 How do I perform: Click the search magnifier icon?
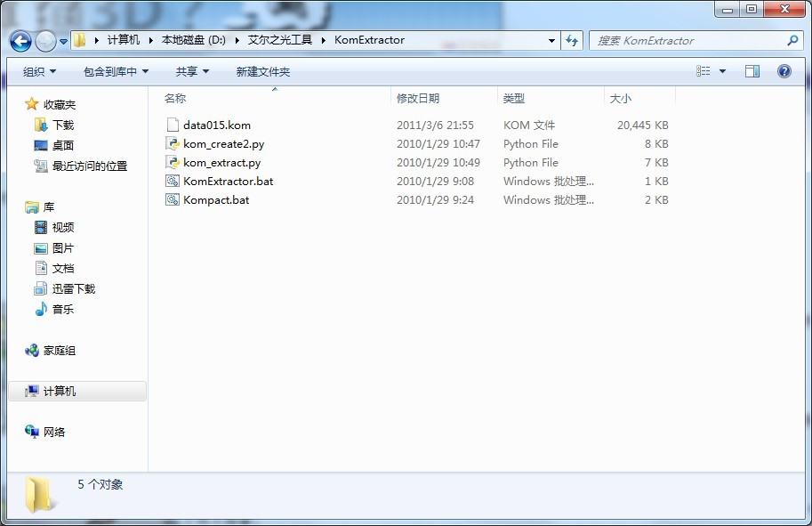[x=792, y=40]
